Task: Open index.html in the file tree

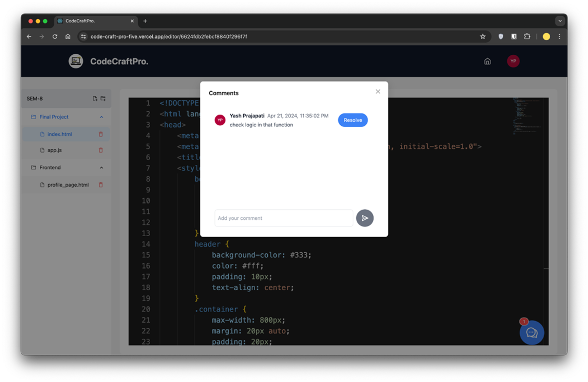Action: (x=59, y=134)
